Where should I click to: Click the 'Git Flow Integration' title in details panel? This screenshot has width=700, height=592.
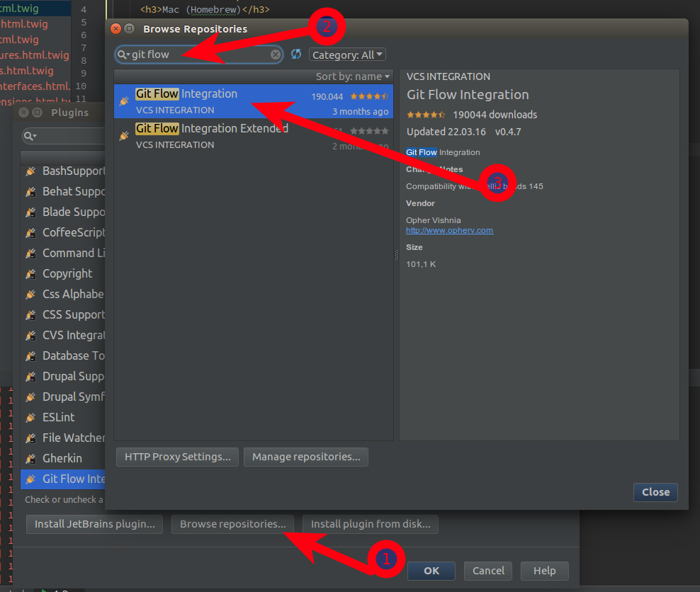click(468, 95)
